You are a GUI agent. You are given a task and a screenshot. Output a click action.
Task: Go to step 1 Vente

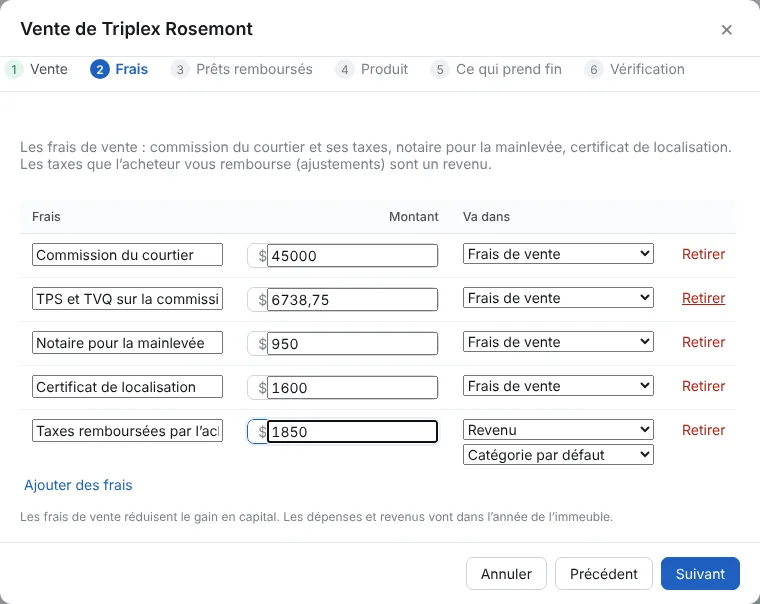(x=36, y=69)
